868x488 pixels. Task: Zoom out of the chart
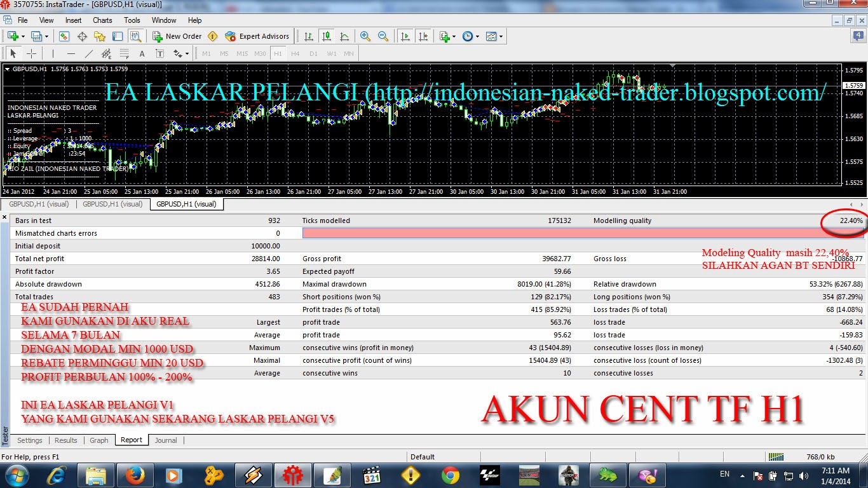pyautogui.click(x=383, y=36)
